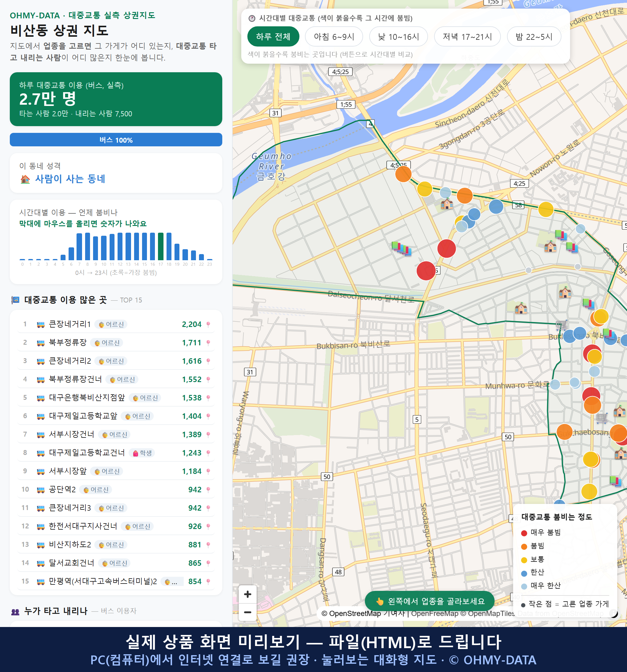Click the pin icon for 비산지하도2
Image resolution: width=627 pixels, height=672 pixels.
pyautogui.click(x=208, y=545)
